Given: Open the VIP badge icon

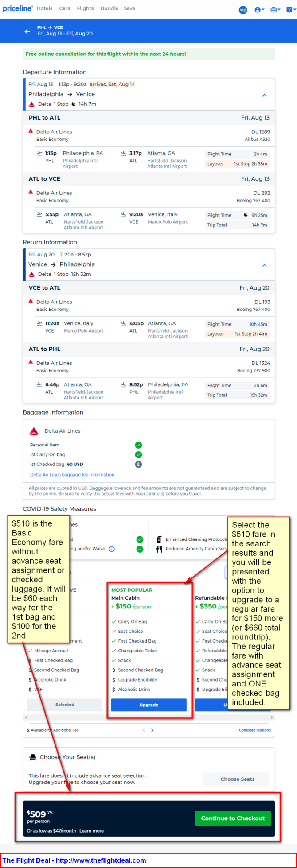Looking at the screenshot, I should tap(243, 10).
